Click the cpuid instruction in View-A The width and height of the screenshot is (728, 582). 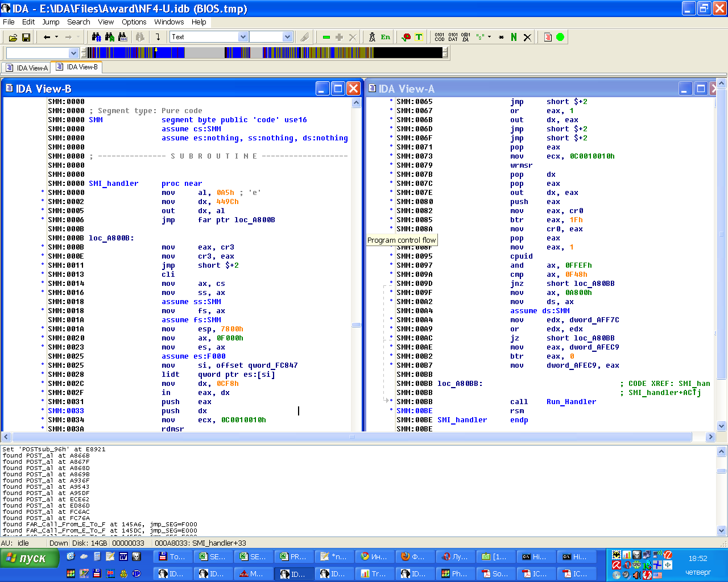[522, 256]
